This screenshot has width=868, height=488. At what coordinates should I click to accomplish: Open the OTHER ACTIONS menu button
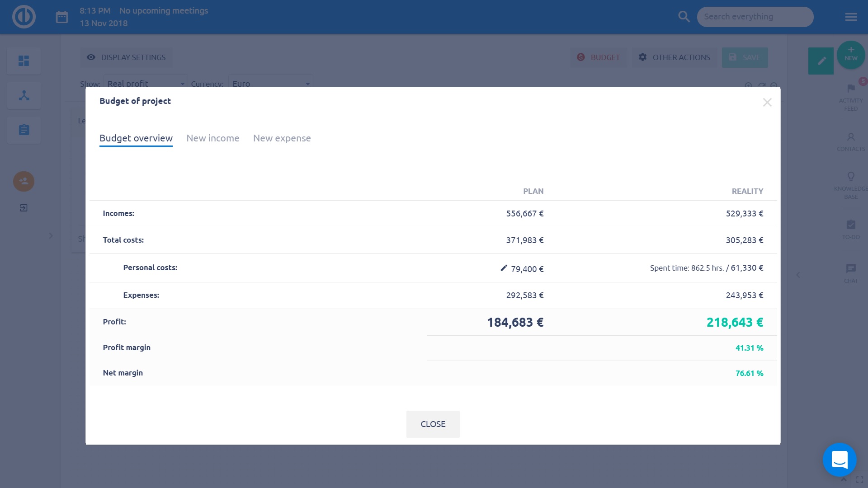click(675, 57)
